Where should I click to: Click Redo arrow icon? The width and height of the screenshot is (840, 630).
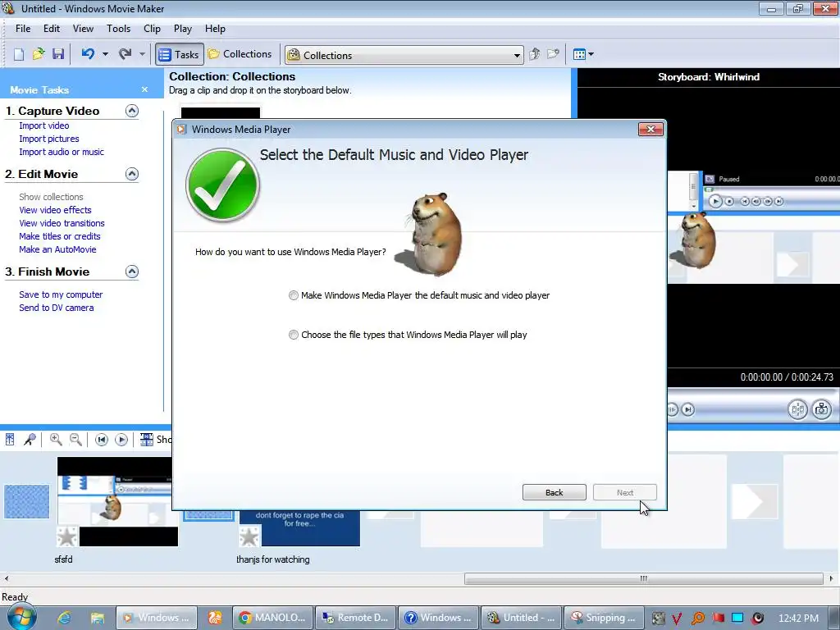coord(125,54)
